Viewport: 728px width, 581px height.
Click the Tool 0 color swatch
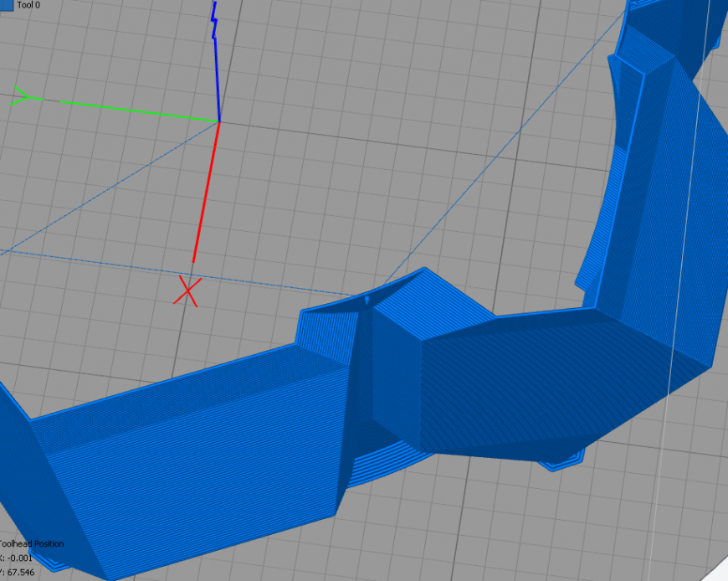(x=7, y=4)
